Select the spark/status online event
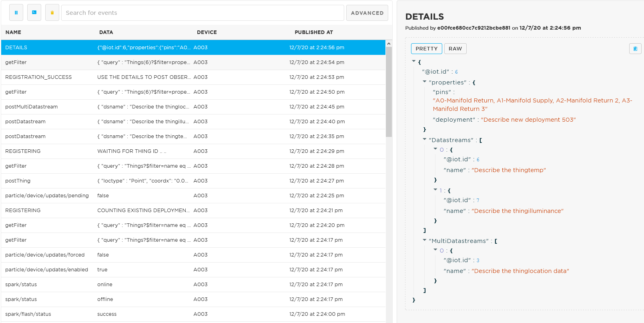 click(193, 285)
